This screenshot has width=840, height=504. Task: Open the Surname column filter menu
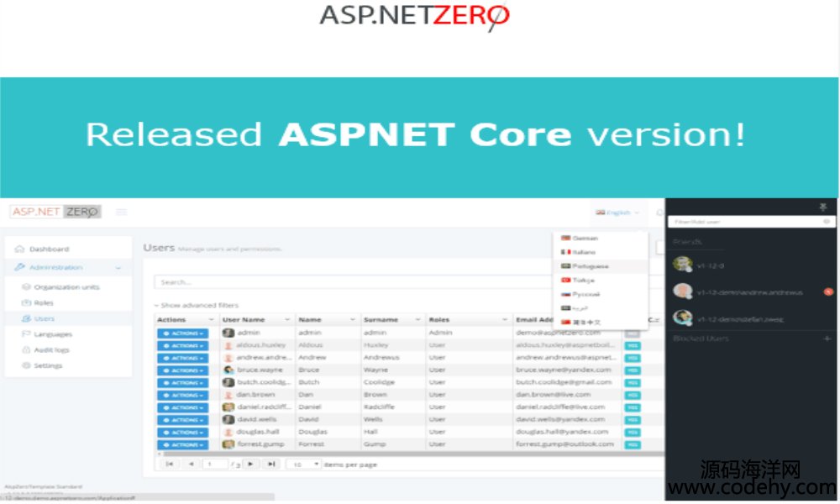coord(417,320)
